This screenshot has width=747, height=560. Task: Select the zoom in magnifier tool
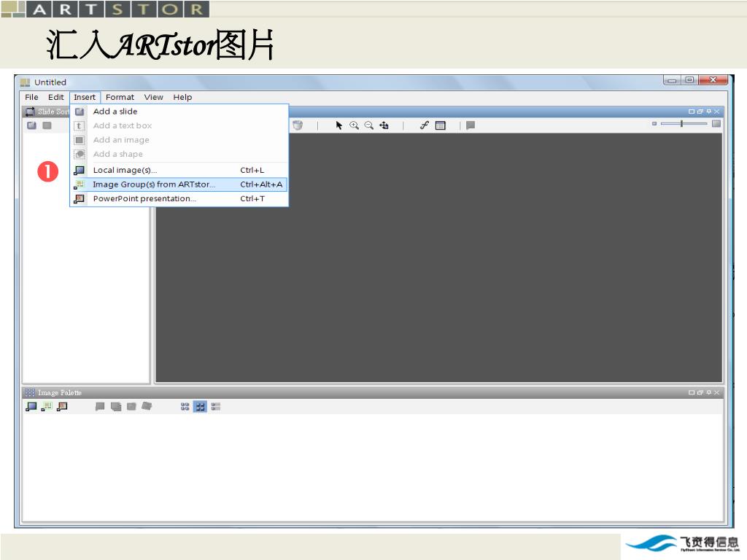click(x=354, y=125)
